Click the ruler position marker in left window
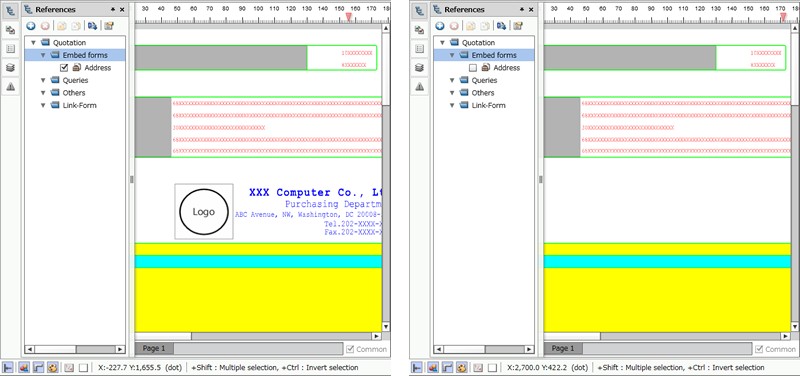Screen dimensions: 800x376 click(348, 17)
